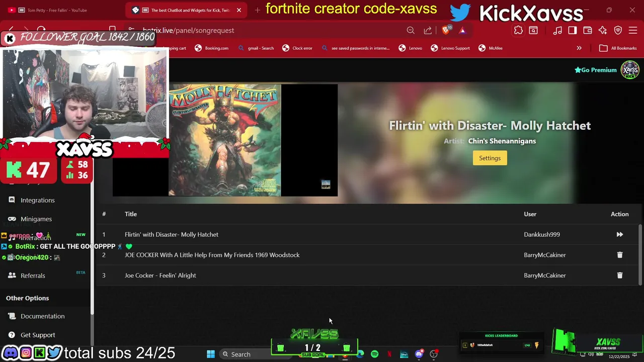
Task: Open Spotify from the taskbar
Action: tap(375, 354)
